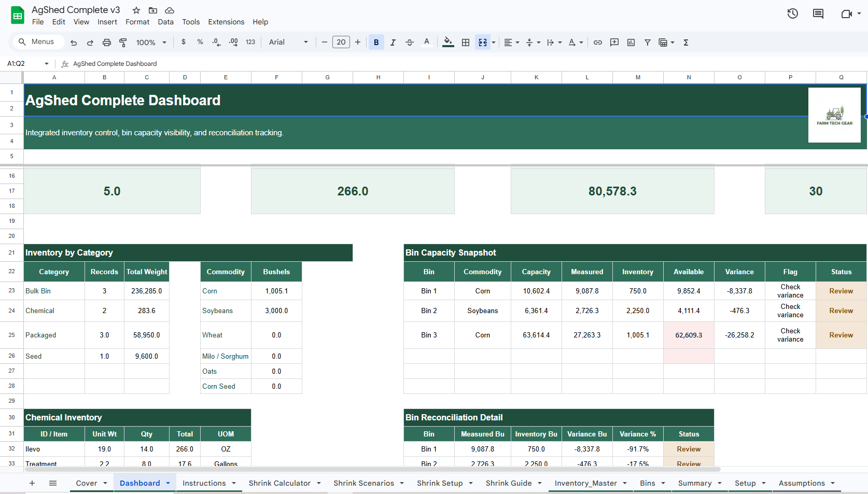Screen dimensions: 868x494
Task: Toggle merge cells
Action: click(482, 42)
